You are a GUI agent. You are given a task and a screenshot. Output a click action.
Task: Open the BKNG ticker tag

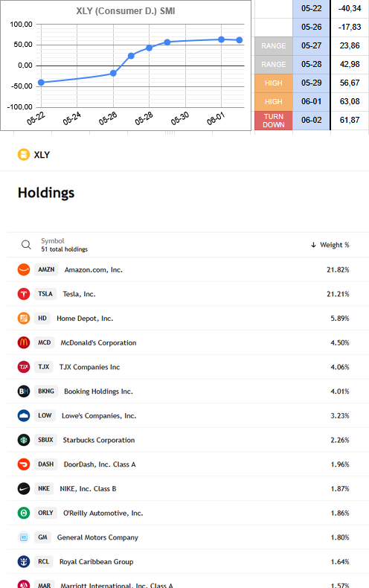[45, 391]
